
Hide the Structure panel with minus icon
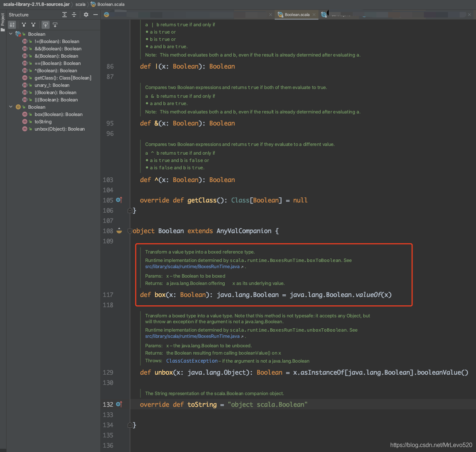[x=96, y=15]
